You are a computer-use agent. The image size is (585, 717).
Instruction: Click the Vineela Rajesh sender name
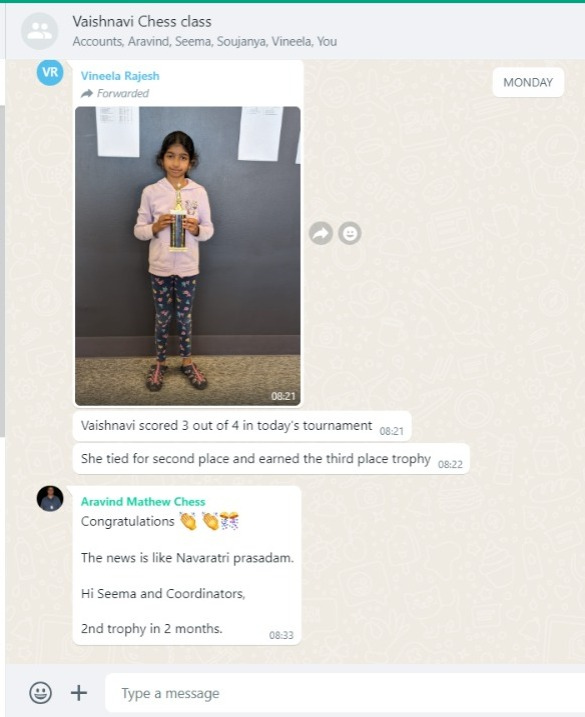tap(120, 76)
